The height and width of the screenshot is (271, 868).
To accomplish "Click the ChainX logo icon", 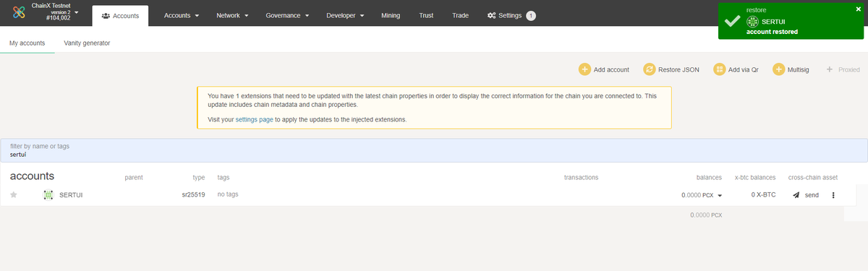I will tap(19, 12).
